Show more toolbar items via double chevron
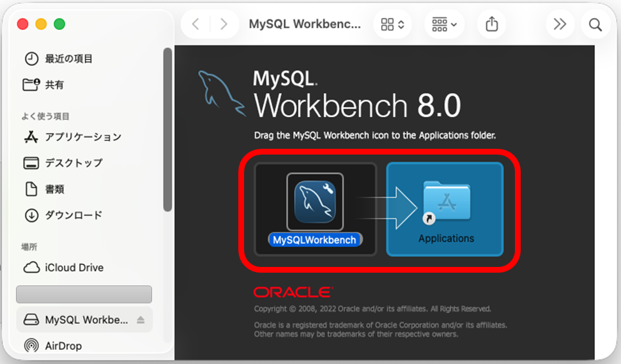621x364 pixels. click(x=560, y=25)
